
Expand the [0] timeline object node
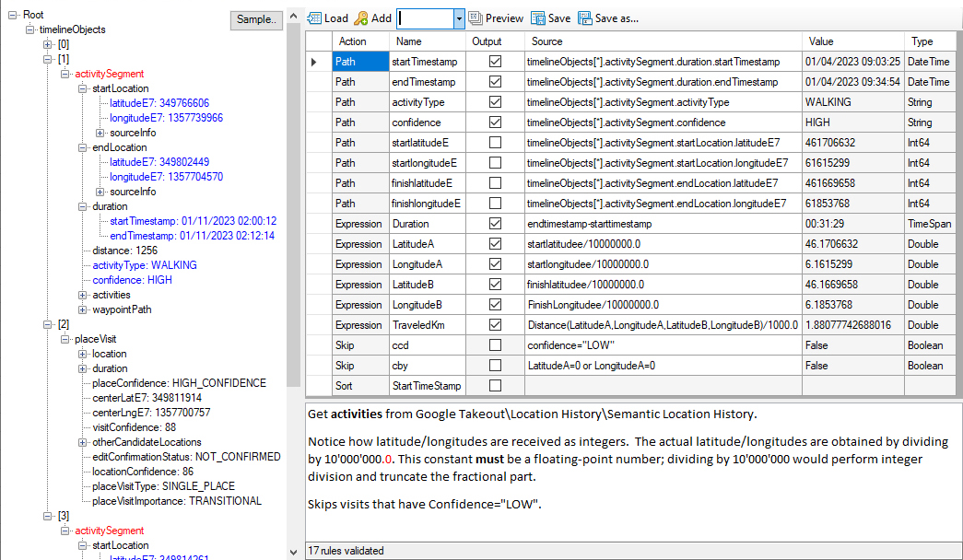tap(48, 44)
